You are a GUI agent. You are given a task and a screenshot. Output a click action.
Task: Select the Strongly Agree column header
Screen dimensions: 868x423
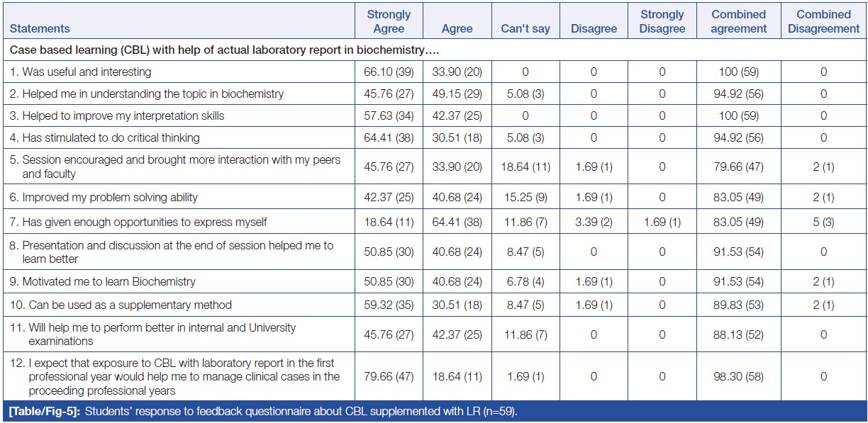pyautogui.click(x=388, y=21)
